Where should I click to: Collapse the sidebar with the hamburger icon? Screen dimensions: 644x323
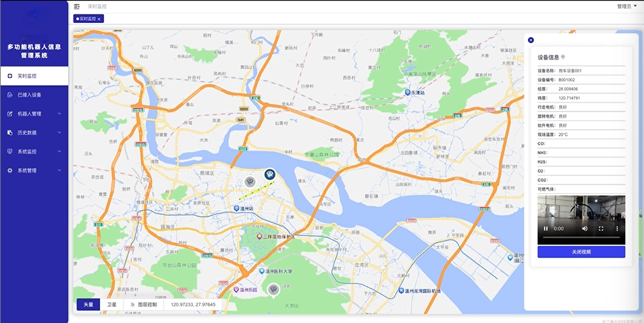tap(77, 6)
